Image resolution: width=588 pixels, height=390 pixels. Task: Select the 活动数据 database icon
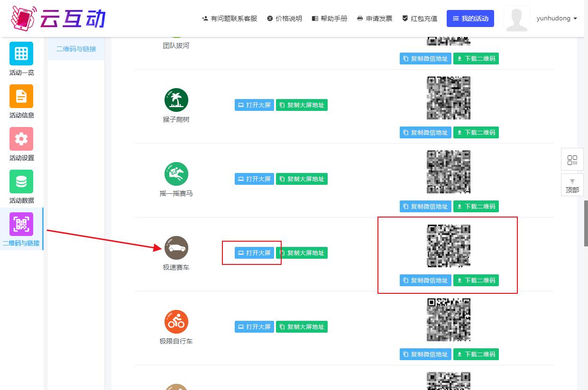click(21, 181)
